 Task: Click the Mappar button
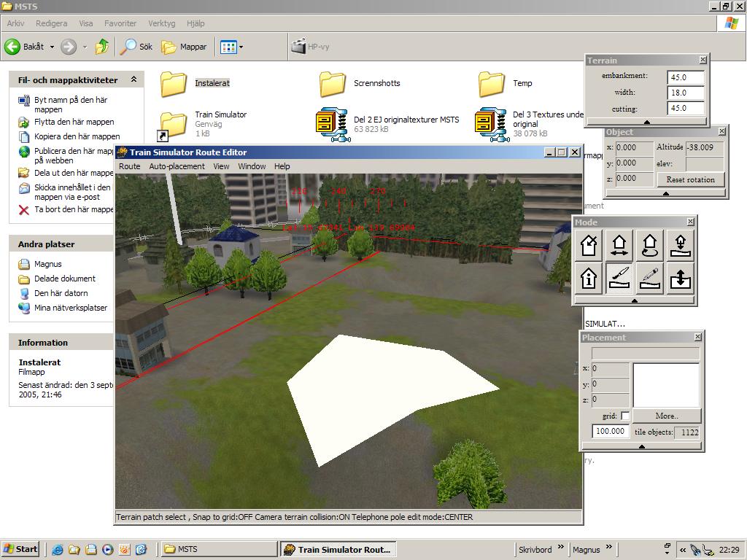coord(185,47)
